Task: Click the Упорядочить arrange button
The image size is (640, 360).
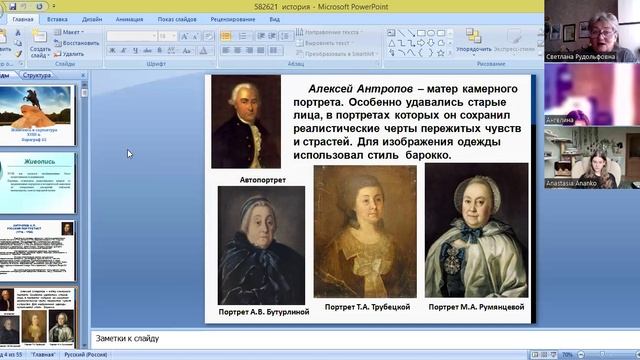Action: point(474,41)
